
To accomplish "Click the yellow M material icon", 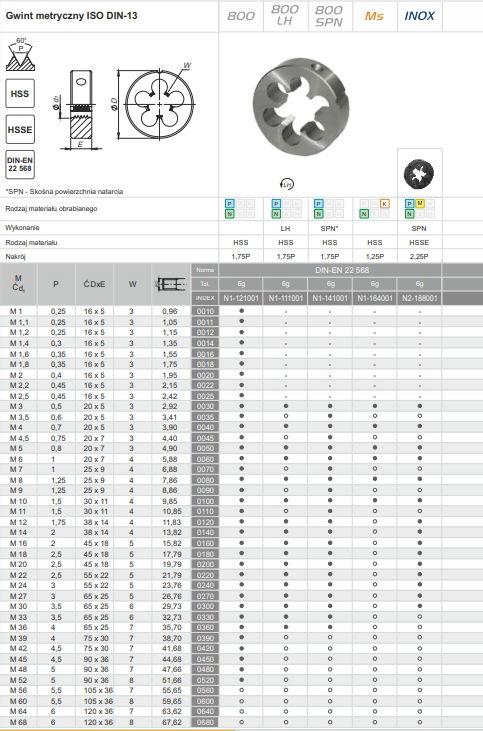I will [420, 203].
